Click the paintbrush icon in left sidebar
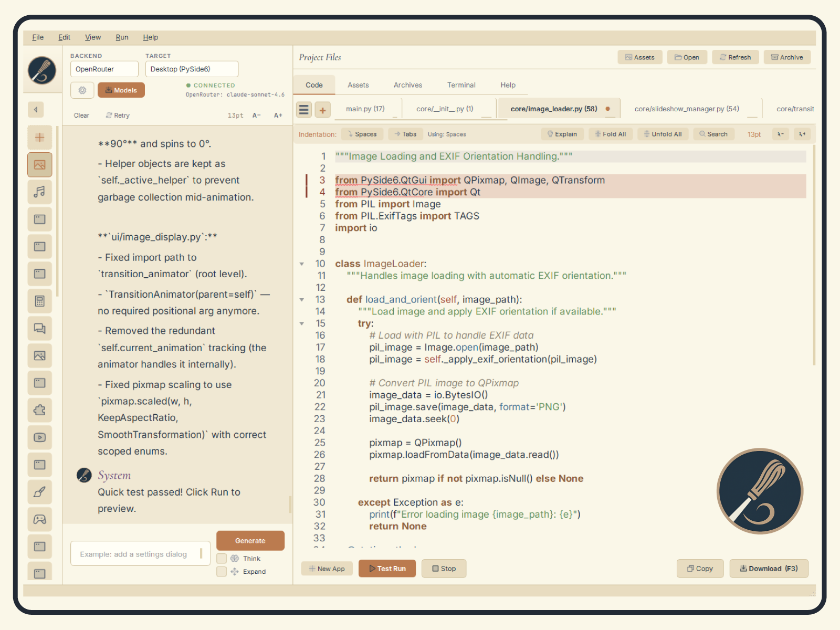The image size is (840, 630). click(40, 492)
